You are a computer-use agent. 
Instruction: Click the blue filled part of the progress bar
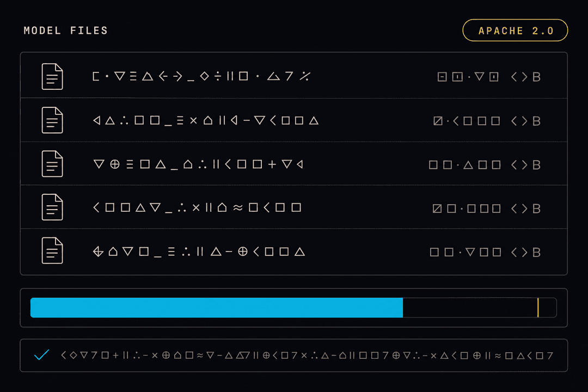(217, 308)
